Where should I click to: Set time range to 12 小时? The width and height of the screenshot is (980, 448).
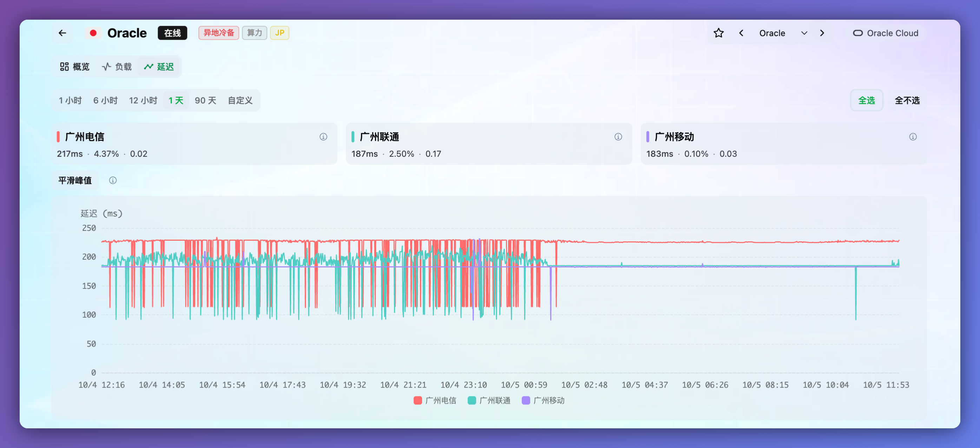tap(143, 100)
